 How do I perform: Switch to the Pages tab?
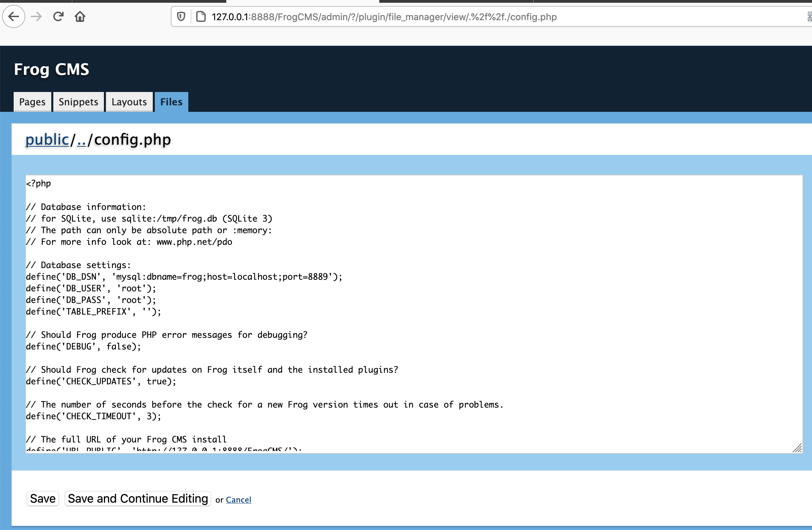[32, 102]
